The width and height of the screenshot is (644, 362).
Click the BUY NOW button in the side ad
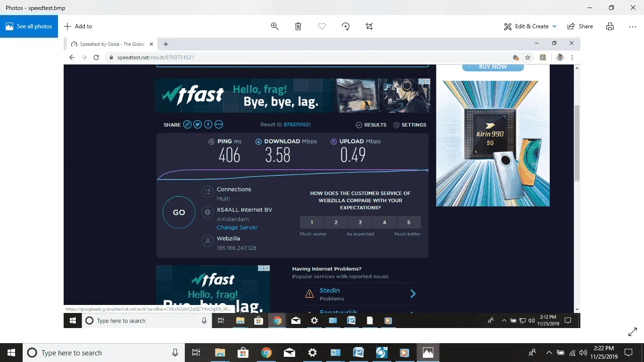(x=493, y=67)
